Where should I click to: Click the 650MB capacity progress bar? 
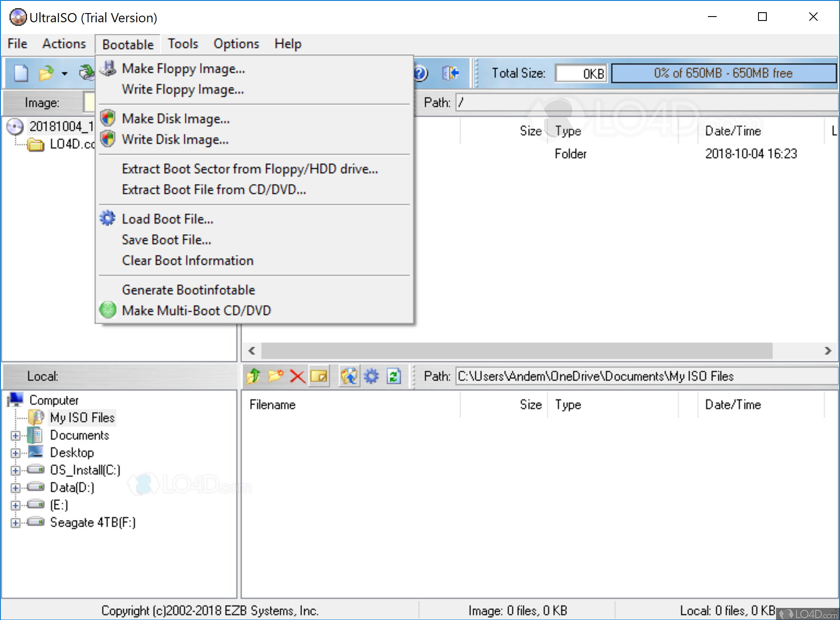[724, 73]
